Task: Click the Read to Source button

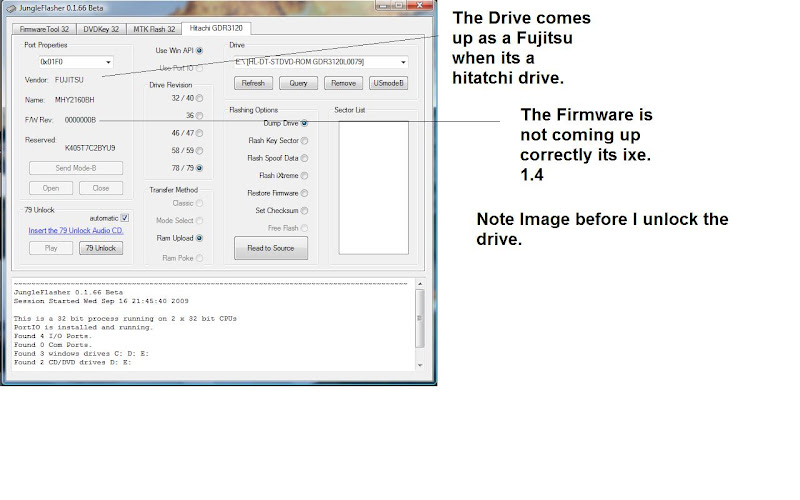Action: coord(270,248)
